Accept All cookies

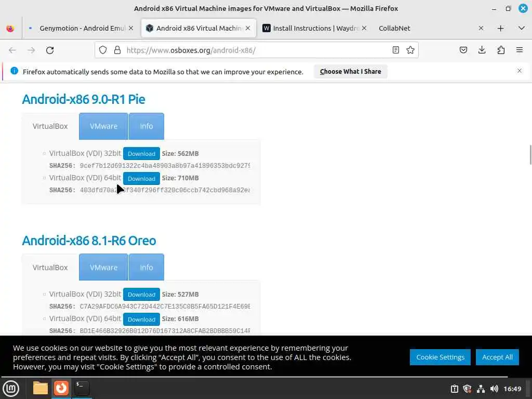coord(497,357)
